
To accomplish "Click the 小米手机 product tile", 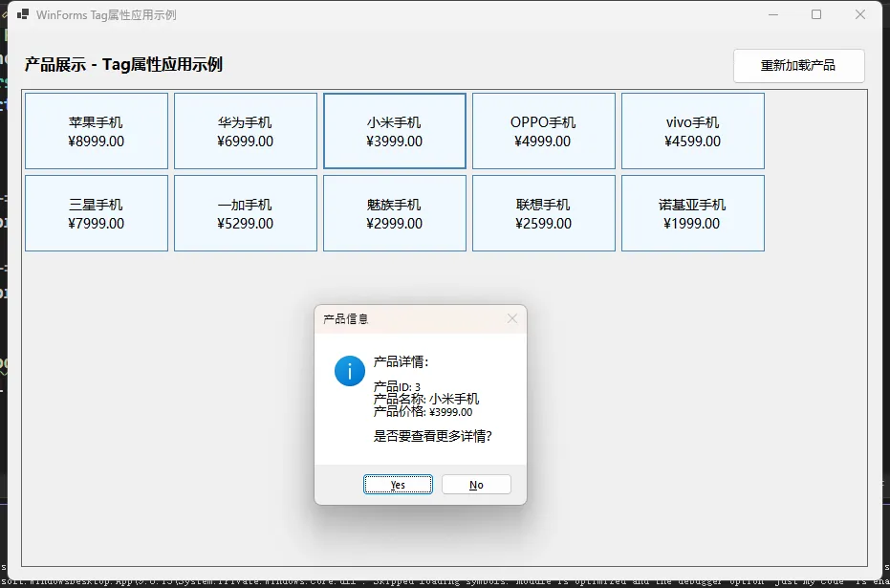I will click(394, 131).
